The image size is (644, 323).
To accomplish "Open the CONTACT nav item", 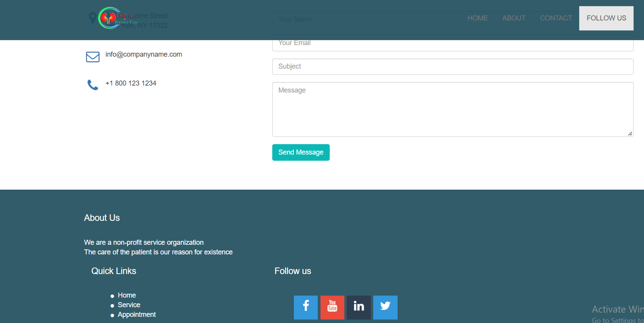I will pos(556,18).
